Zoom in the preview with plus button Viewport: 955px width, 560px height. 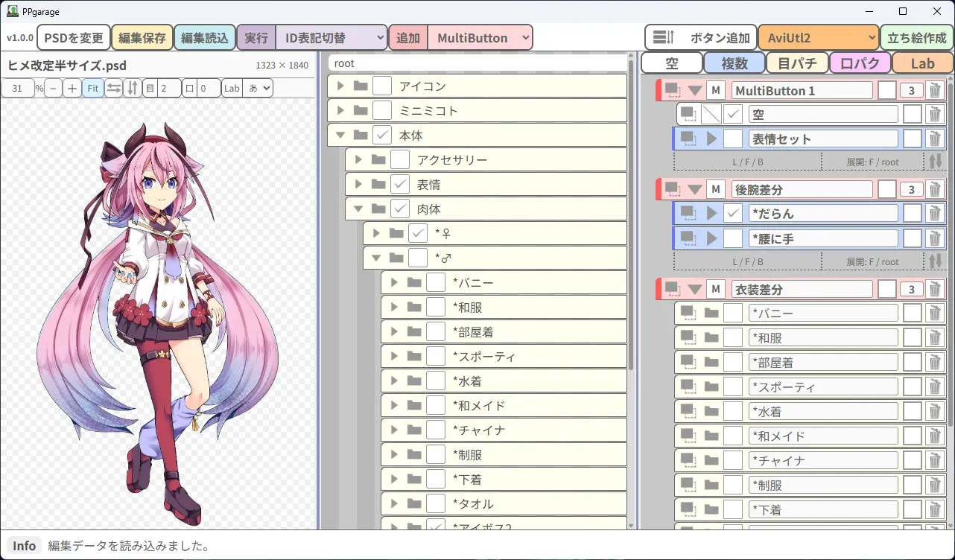[72, 88]
